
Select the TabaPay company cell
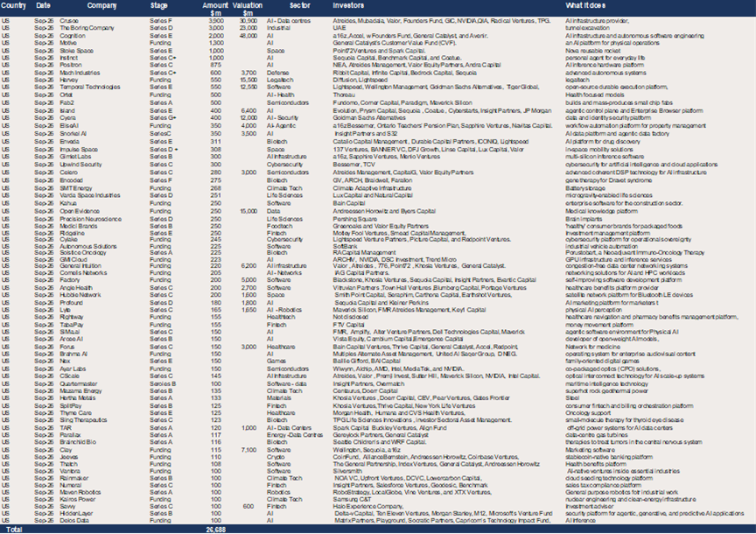click(x=72, y=325)
